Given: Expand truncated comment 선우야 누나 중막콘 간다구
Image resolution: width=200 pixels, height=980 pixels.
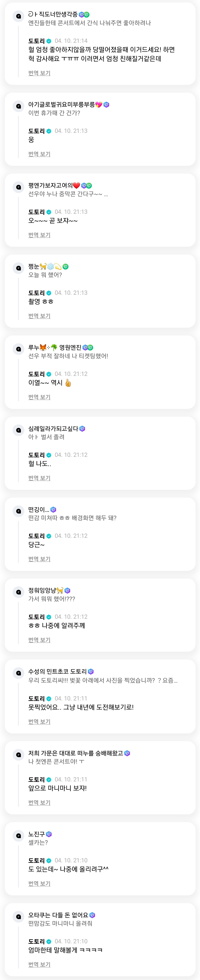Looking at the screenshot, I should [106, 195].
